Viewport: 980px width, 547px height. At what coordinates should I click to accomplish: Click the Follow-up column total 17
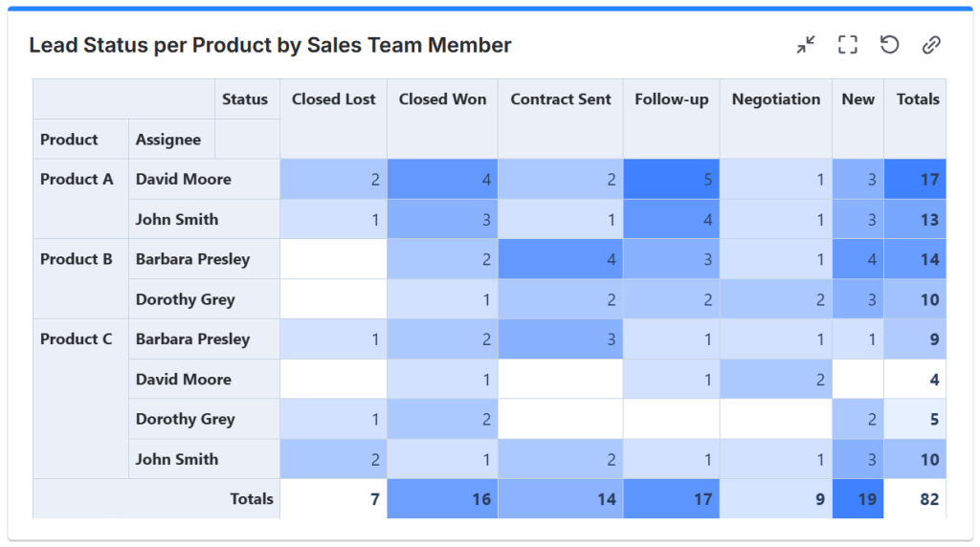(701, 499)
